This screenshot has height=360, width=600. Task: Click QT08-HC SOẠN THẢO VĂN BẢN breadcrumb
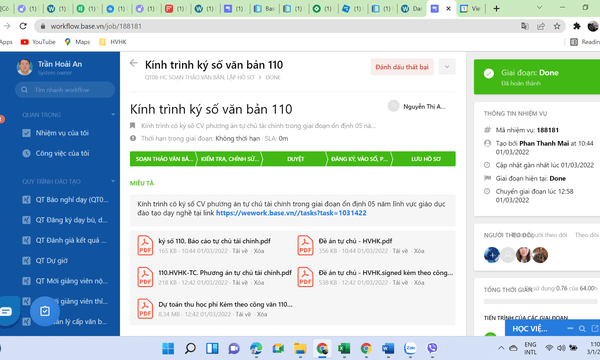coord(199,77)
